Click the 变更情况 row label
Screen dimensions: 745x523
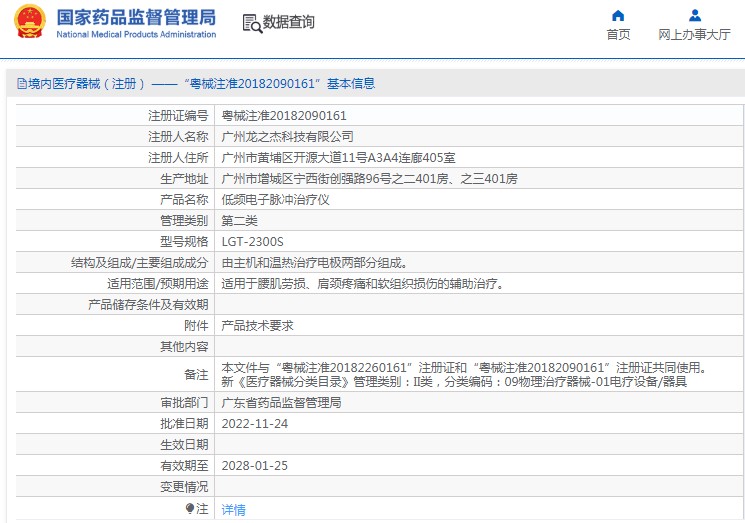[184, 487]
